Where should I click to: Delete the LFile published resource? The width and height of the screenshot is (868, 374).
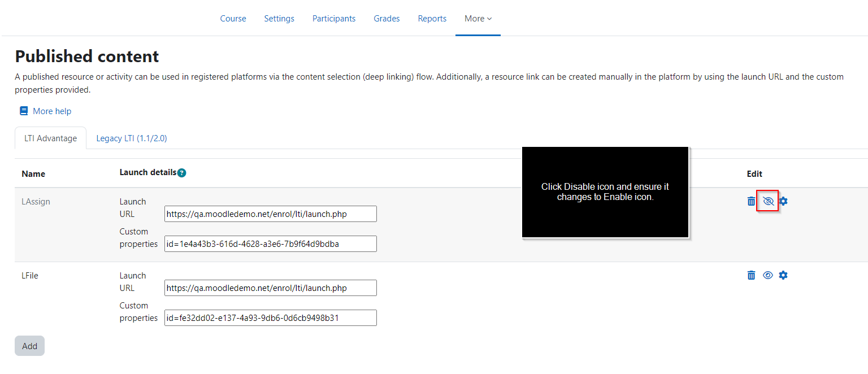751,275
